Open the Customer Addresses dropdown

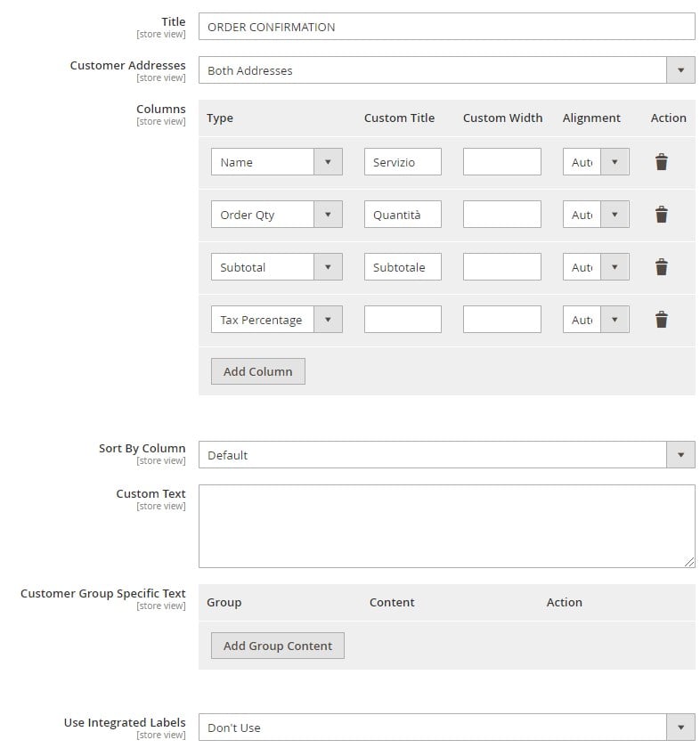[446, 70]
